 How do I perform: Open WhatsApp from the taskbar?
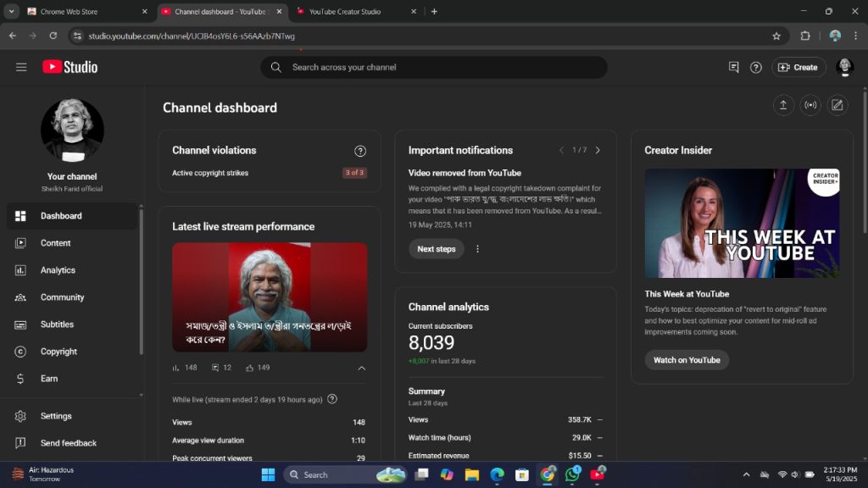572,474
